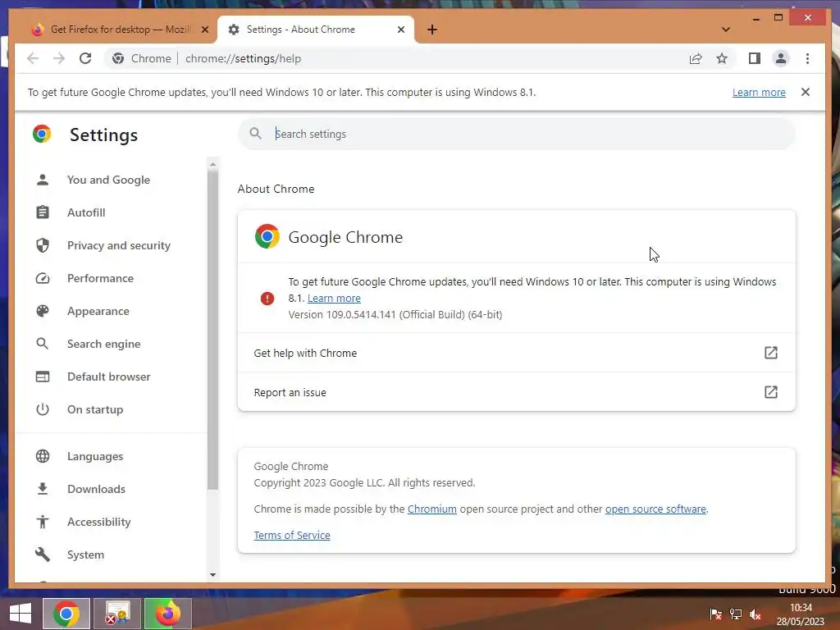Click the Appearance palette icon
840x630 pixels.
(x=43, y=311)
